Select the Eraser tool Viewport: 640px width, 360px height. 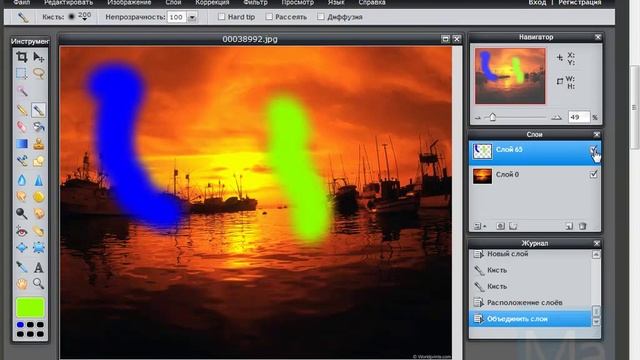22,127
